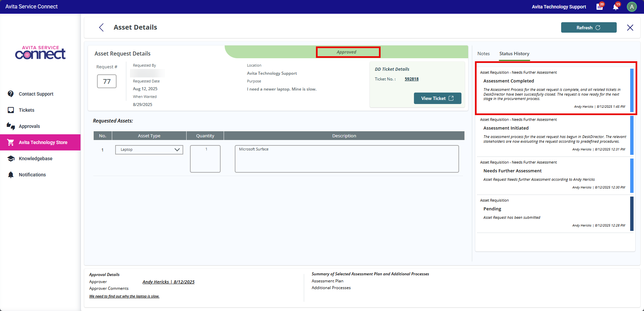Click the Additional Processes label
Image resolution: width=644 pixels, height=311 pixels.
pyautogui.click(x=331, y=288)
